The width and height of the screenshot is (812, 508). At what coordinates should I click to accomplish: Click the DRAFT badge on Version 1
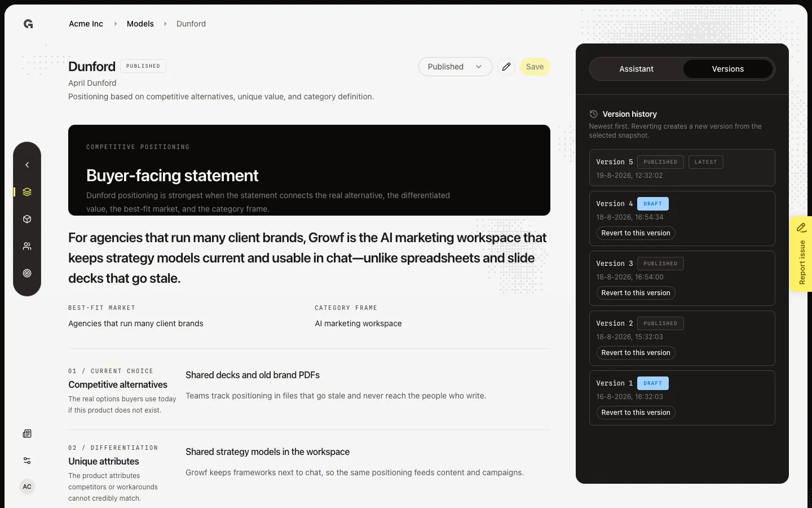click(653, 383)
